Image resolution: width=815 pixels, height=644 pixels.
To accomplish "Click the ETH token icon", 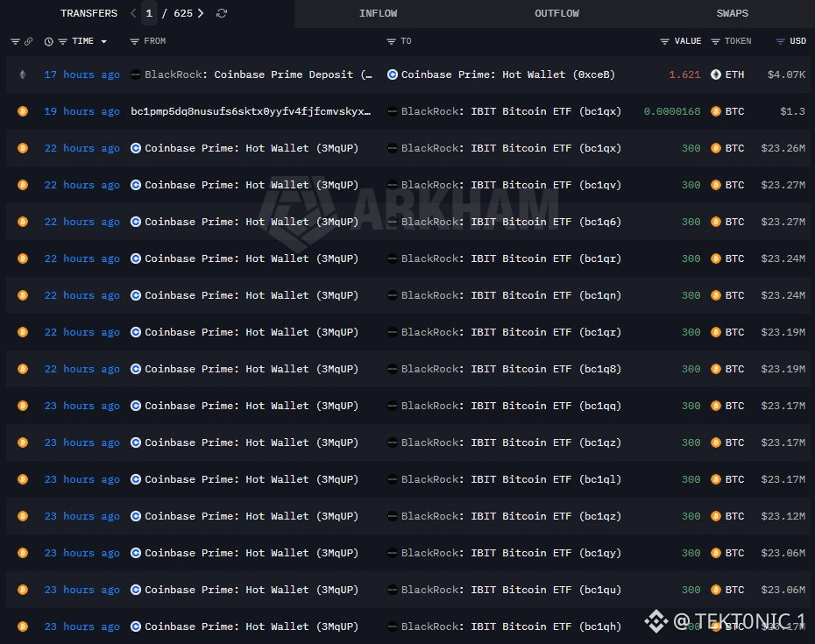I will pyautogui.click(x=716, y=74).
